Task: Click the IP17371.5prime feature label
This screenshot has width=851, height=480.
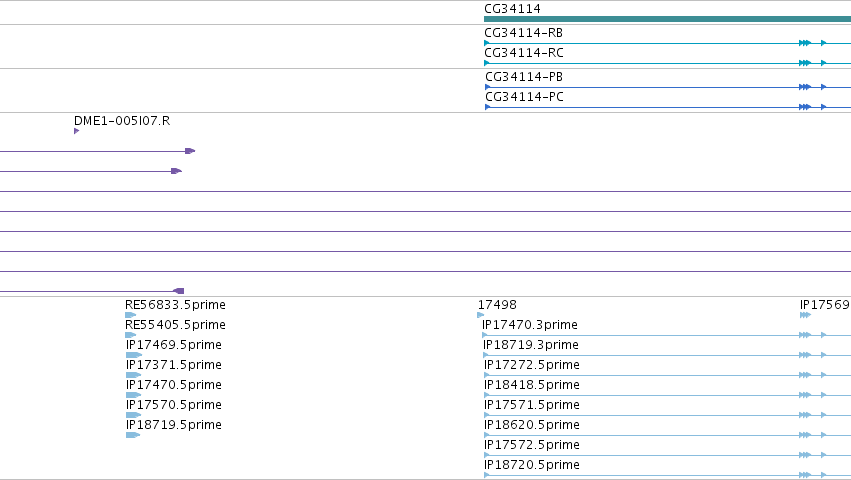Action: 174,364
